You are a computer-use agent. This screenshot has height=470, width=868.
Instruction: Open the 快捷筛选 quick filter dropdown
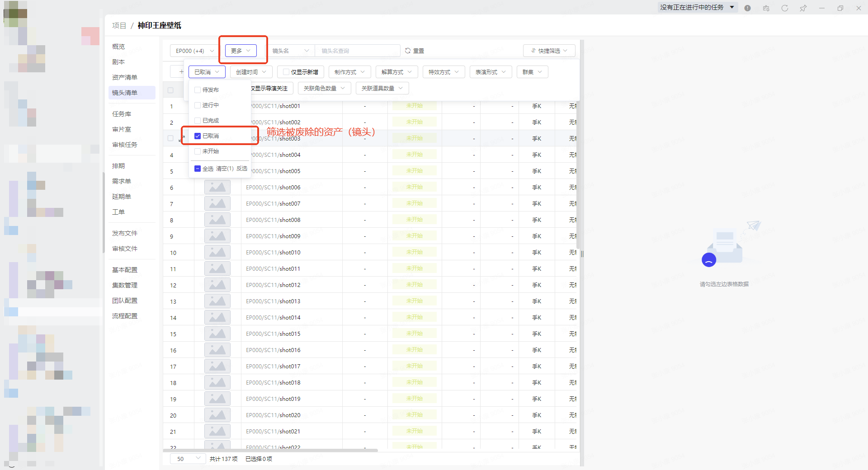[x=549, y=51]
